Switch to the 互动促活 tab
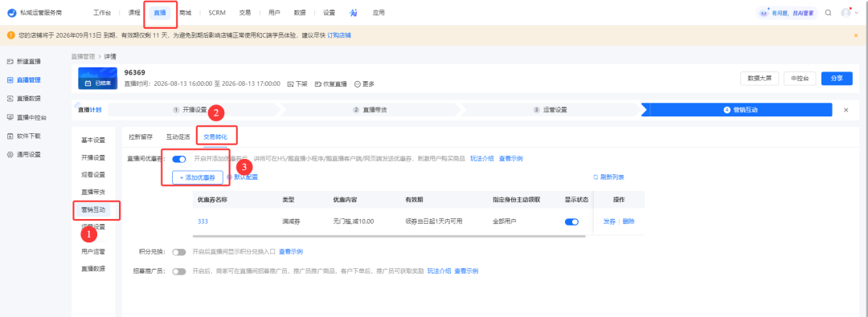The image size is (868, 317). pos(178,136)
